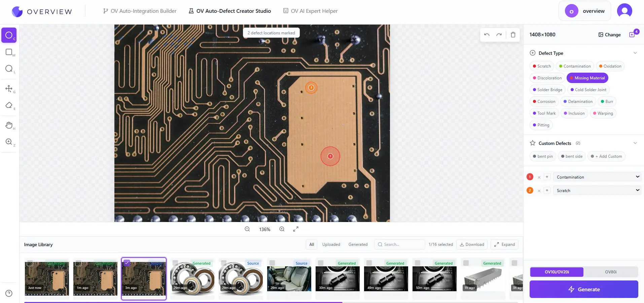Viewport: 644px width, 303px height.
Task: Click the trash delete icon
Action: 513,35
